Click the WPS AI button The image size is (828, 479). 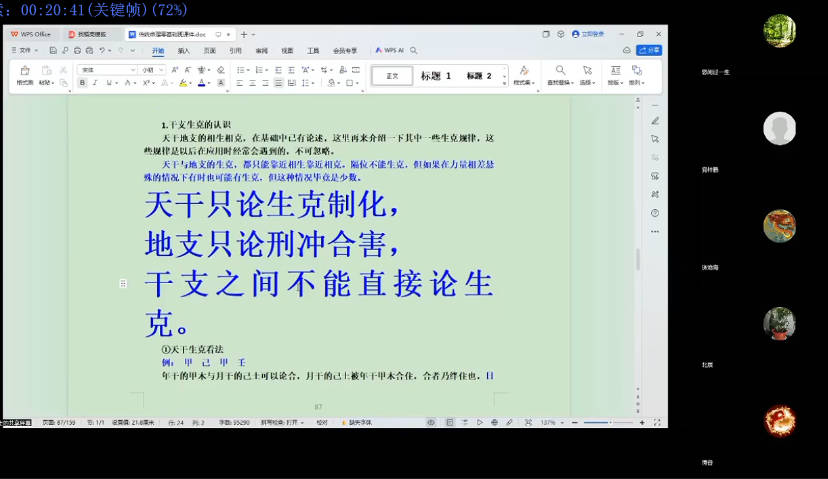[x=389, y=50]
